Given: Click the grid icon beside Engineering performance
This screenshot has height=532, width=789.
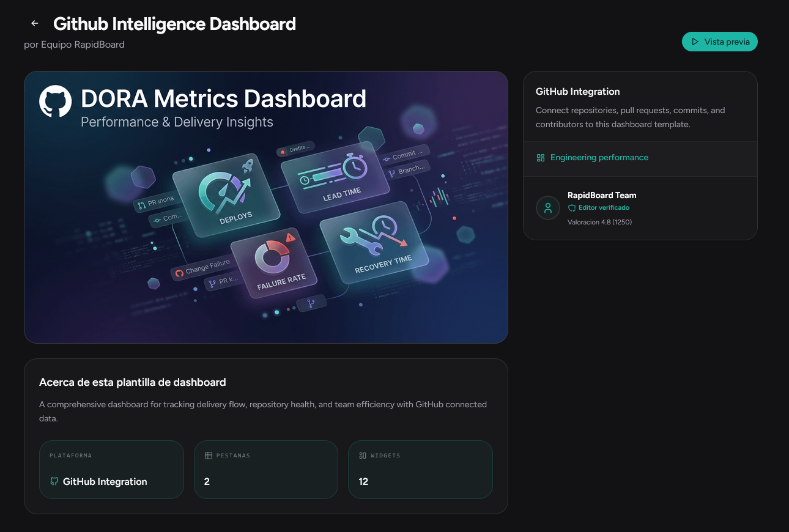Looking at the screenshot, I should (541, 158).
